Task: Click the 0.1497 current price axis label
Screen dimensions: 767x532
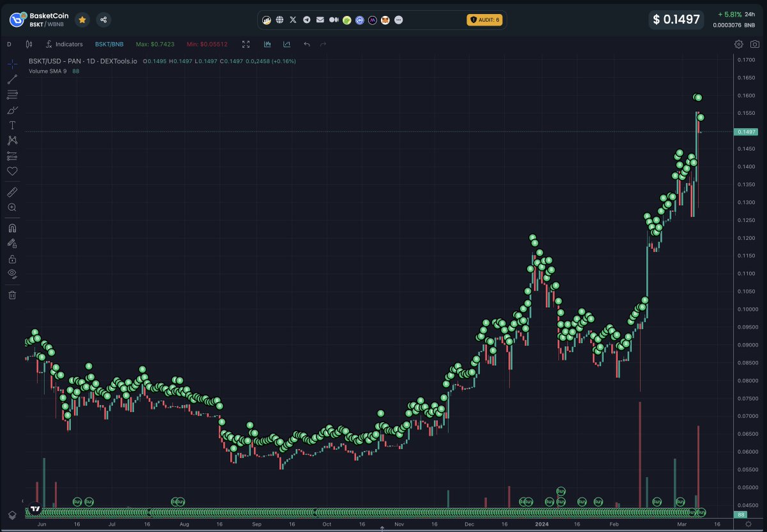Action: click(746, 132)
